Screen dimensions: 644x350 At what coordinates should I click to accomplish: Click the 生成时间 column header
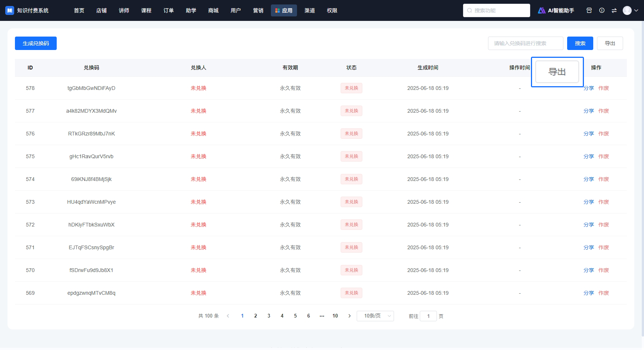(428, 68)
